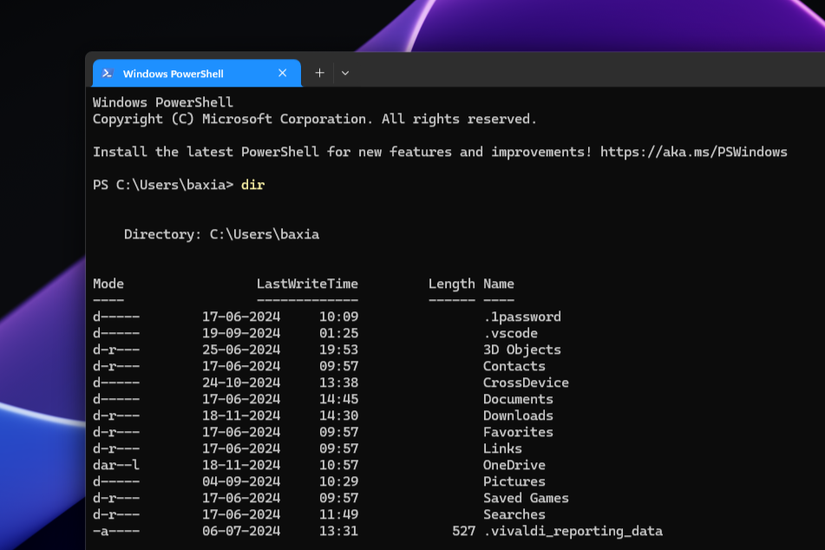This screenshot has width=825, height=550.
Task: Click the Saved Games folder name
Action: [526, 498]
